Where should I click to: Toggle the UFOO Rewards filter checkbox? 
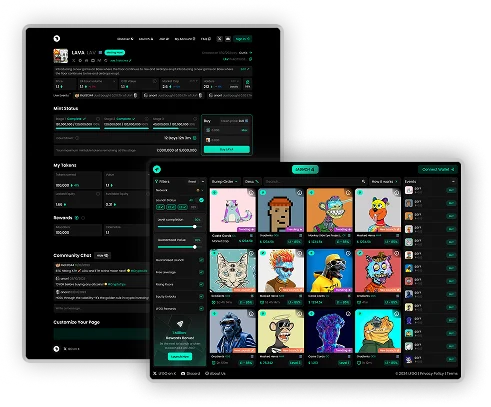[201, 309]
